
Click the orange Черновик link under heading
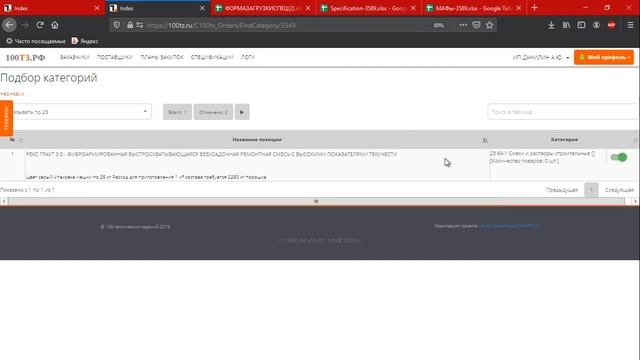(12, 94)
